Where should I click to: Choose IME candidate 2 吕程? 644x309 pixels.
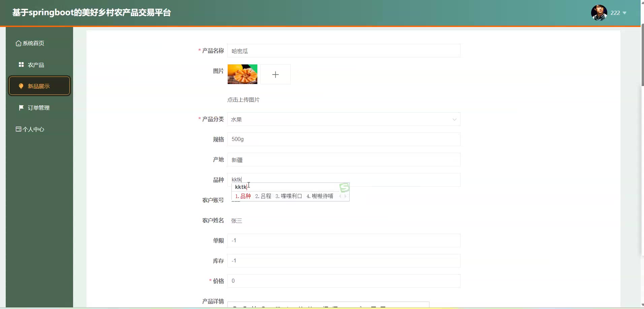tap(263, 196)
